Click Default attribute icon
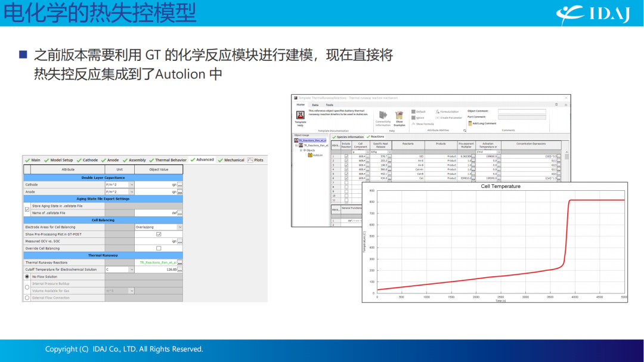Image resolution: width=644 pixels, height=362 pixels. (x=413, y=112)
